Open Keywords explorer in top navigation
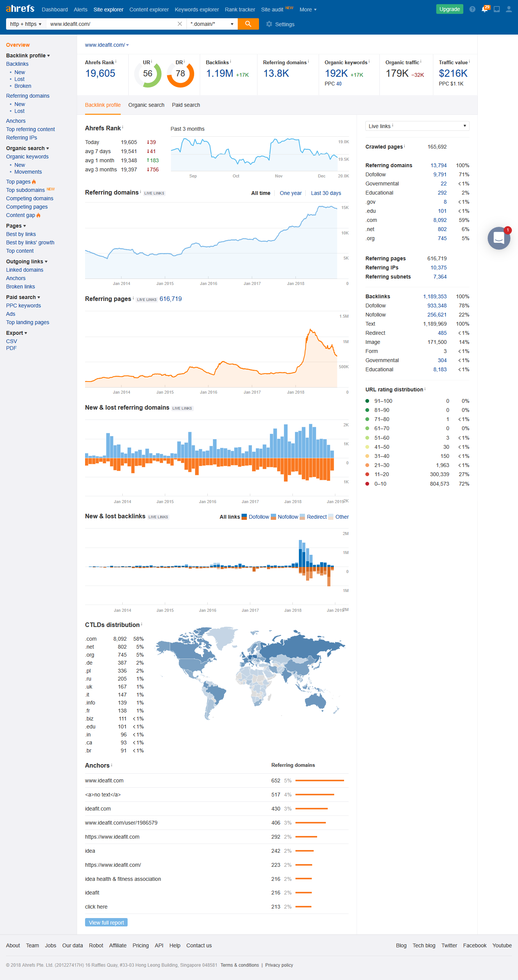Viewport: 518px width, 980px height. pos(197,9)
